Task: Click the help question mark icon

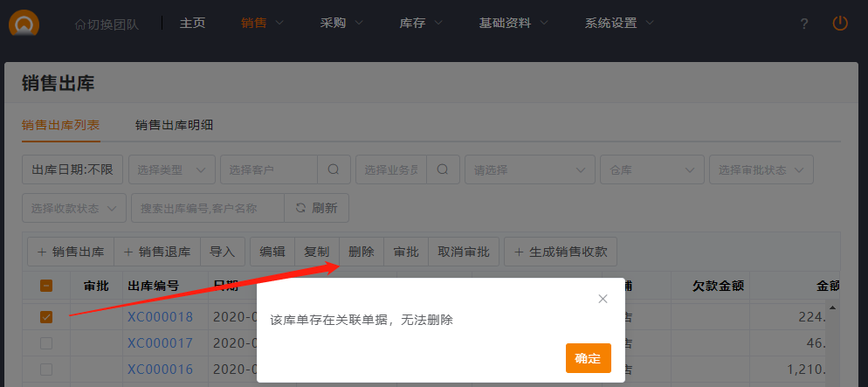Action: (x=804, y=24)
